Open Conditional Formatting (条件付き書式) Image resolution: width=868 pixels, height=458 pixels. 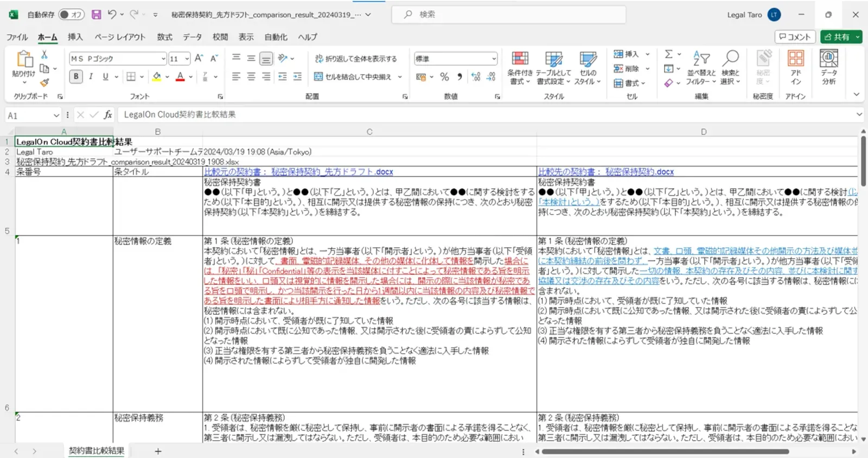pyautogui.click(x=520, y=68)
